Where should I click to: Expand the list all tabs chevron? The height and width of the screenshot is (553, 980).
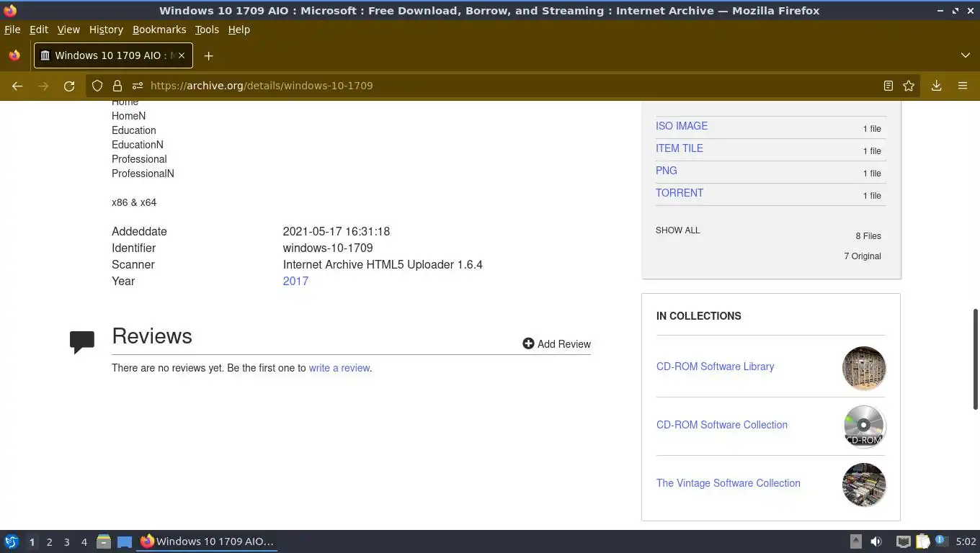click(x=966, y=55)
